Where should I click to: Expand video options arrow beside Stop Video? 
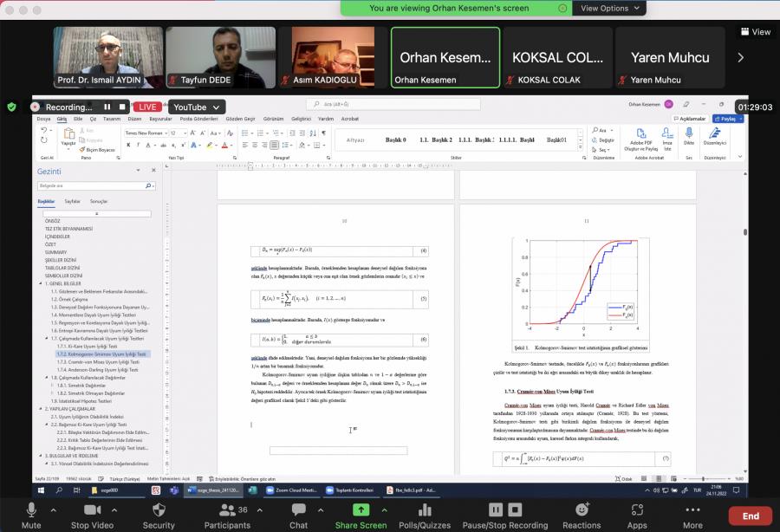coord(114,510)
